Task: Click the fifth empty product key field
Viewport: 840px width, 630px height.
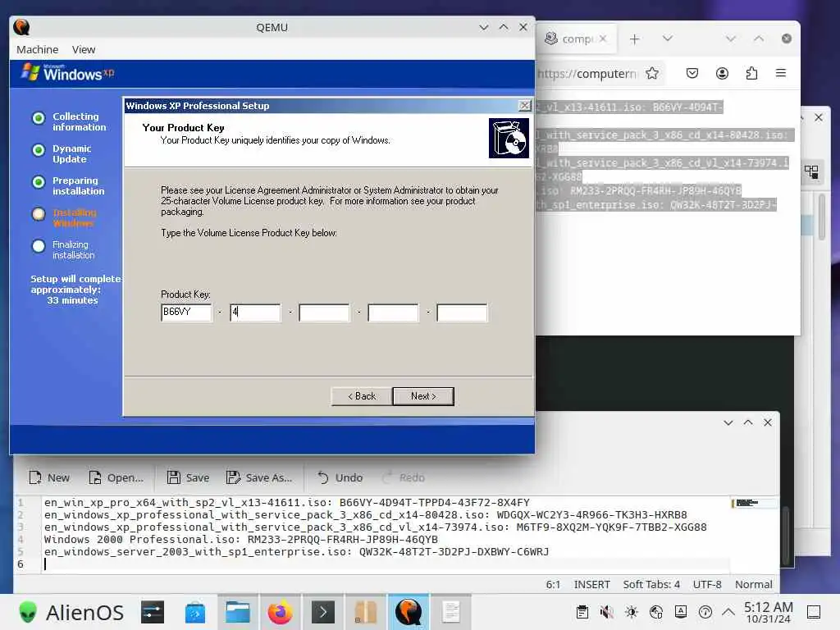Action: pos(462,313)
